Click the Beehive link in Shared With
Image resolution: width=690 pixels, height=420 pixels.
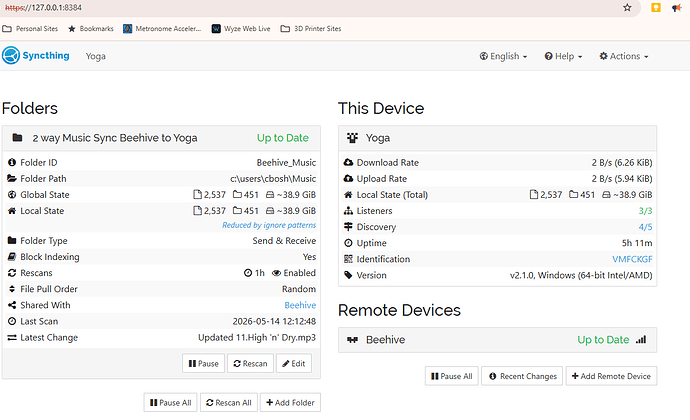(300, 305)
